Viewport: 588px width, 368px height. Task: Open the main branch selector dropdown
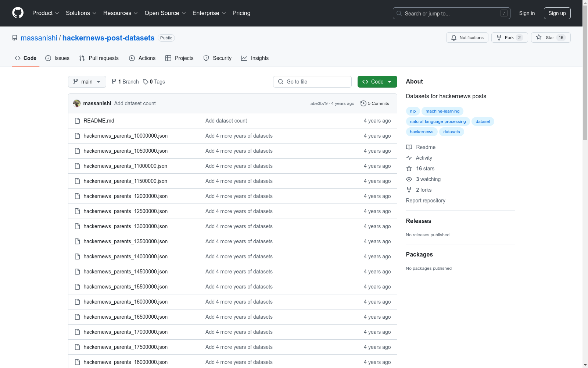[x=87, y=82]
